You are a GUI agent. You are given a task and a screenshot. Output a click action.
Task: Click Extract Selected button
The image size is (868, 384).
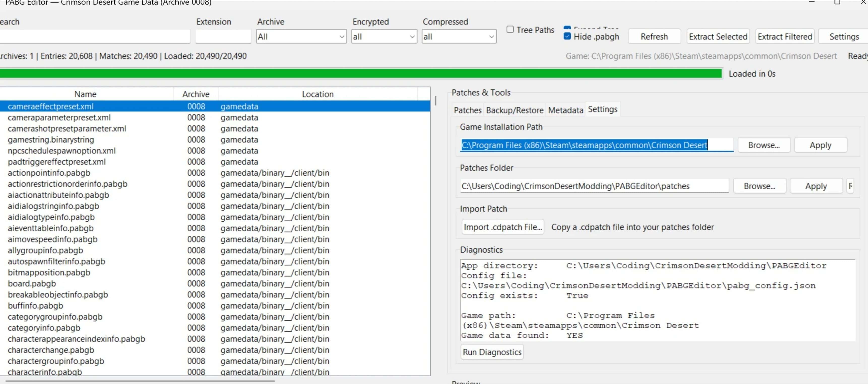point(718,36)
